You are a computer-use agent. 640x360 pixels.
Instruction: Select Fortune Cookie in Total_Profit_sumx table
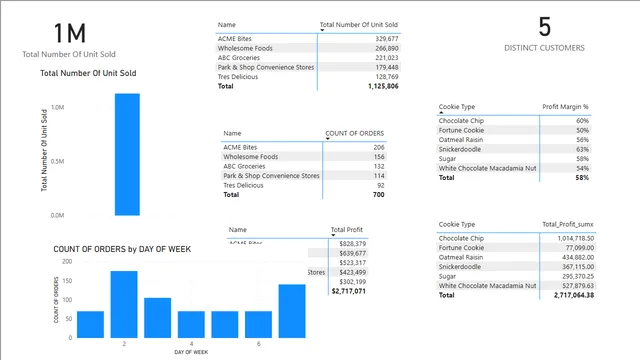click(x=461, y=248)
